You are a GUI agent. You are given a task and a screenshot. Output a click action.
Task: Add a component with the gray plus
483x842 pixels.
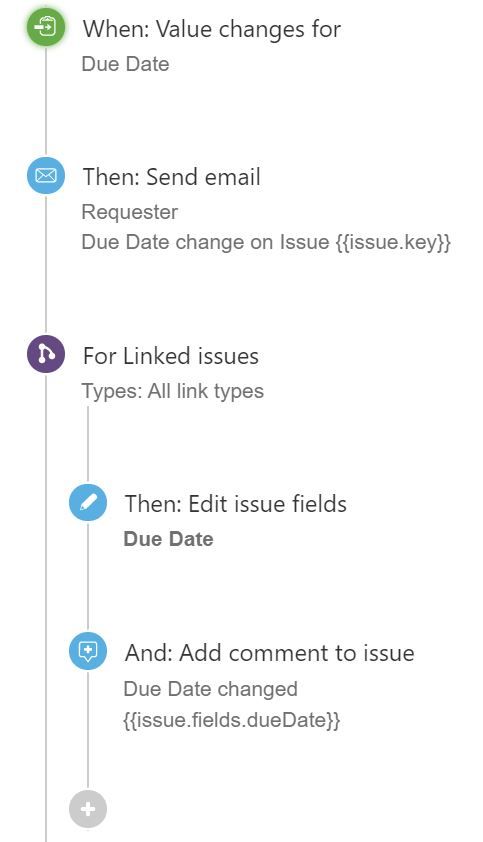(88, 809)
